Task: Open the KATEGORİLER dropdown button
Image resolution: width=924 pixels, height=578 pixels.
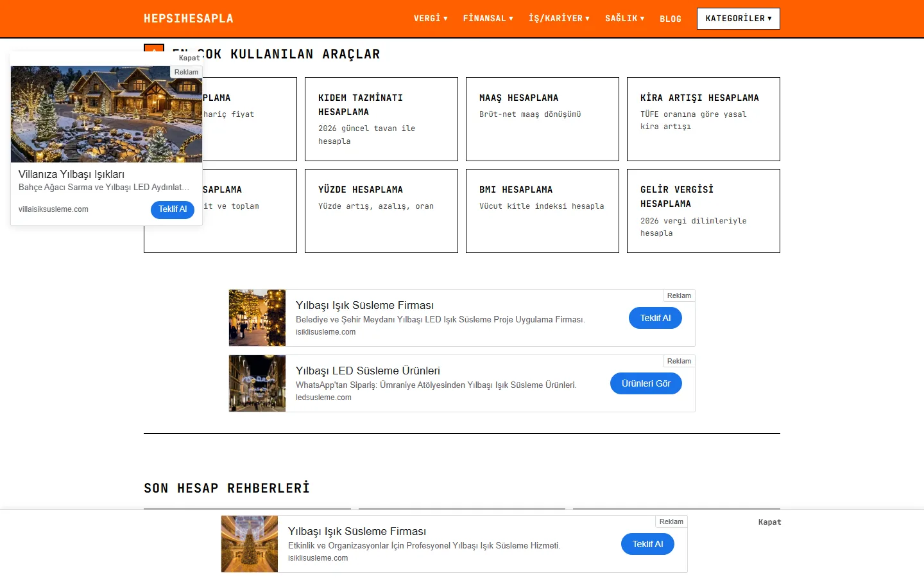Action: click(739, 19)
